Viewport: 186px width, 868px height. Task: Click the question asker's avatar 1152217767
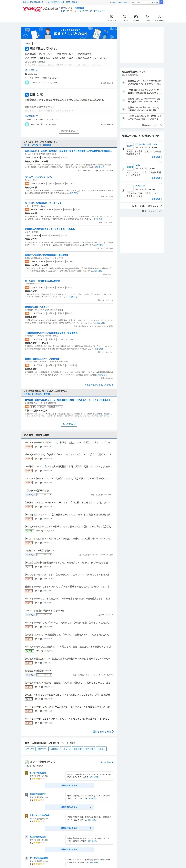tap(27, 83)
